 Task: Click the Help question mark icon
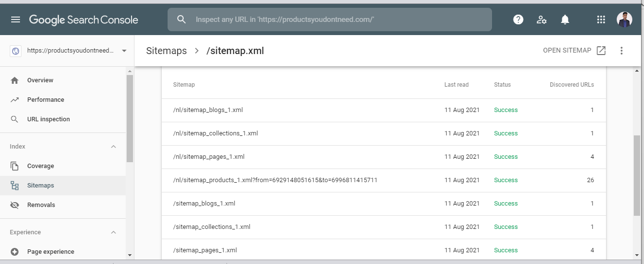(x=518, y=19)
